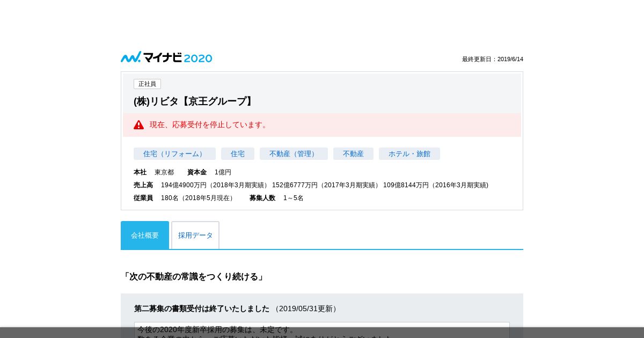
Task: Click the 1～5名 recruitment number
Action: [x=294, y=198]
